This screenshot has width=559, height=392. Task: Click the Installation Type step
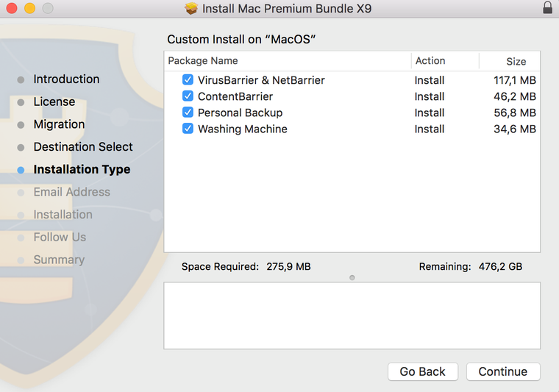pyautogui.click(x=82, y=170)
